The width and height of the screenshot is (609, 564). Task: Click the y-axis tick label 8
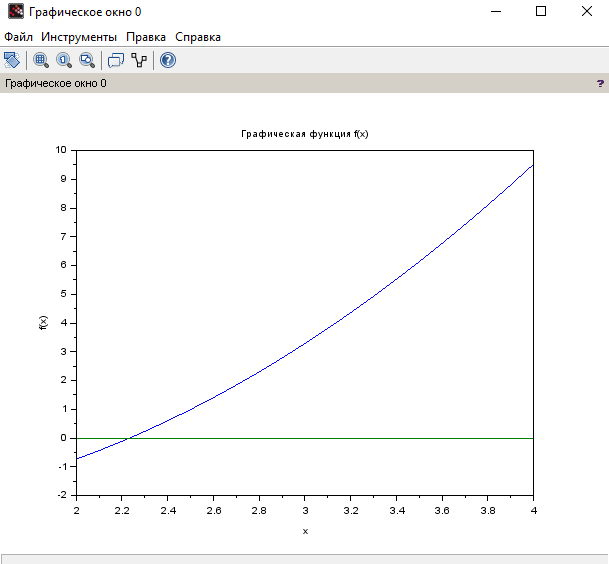coord(63,207)
